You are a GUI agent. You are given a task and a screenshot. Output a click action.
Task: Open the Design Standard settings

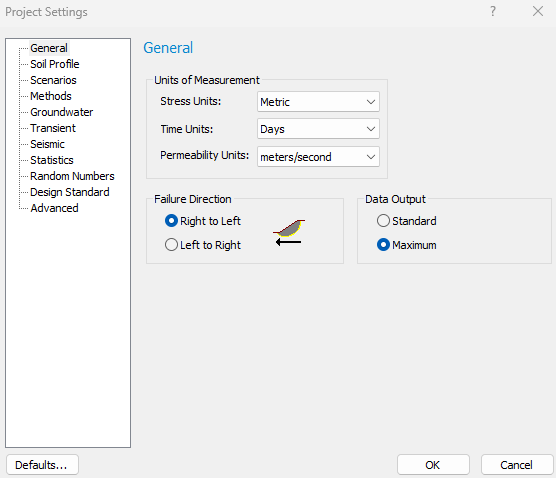(x=70, y=192)
